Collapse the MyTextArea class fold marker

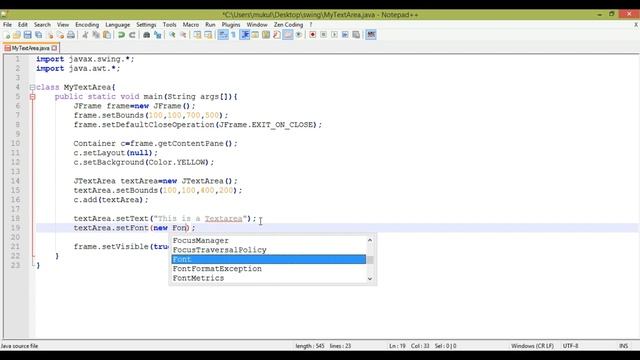pos(32,87)
